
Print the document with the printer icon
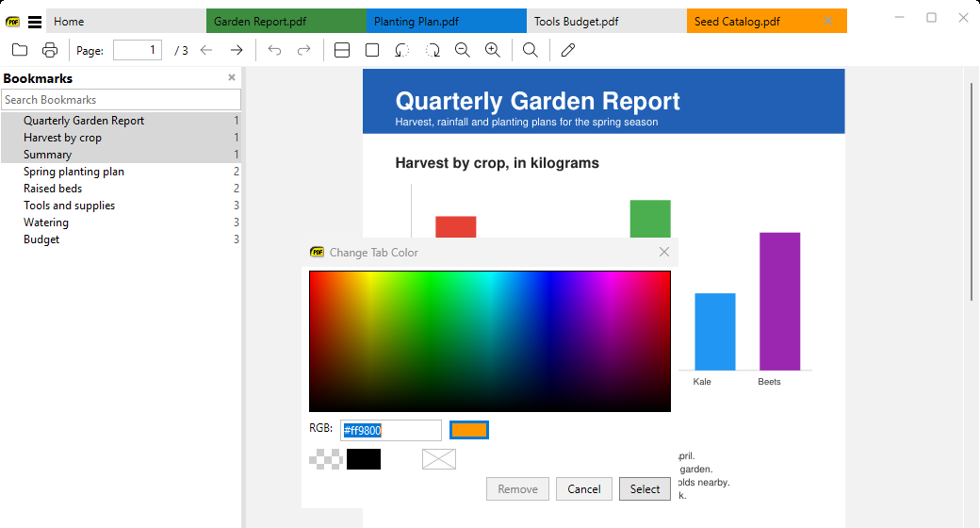click(x=50, y=50)
